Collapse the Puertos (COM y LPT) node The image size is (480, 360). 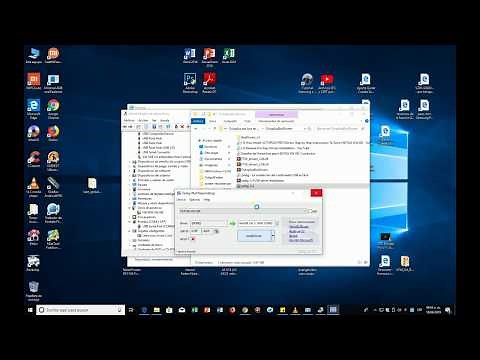130,222
